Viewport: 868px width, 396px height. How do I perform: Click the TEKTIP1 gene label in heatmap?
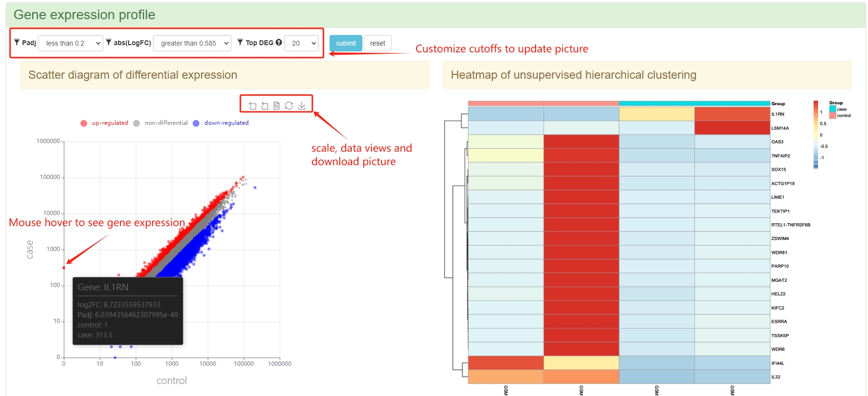tap(781, 211)
